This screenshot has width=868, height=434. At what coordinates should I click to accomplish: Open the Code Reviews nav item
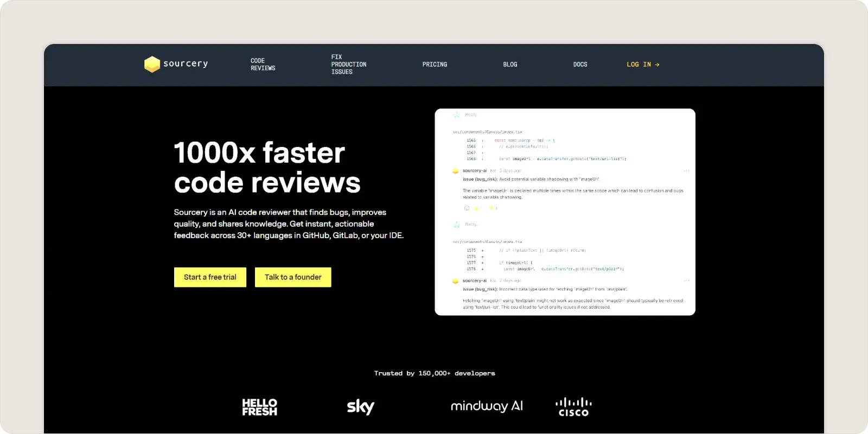tap(263, 65)
